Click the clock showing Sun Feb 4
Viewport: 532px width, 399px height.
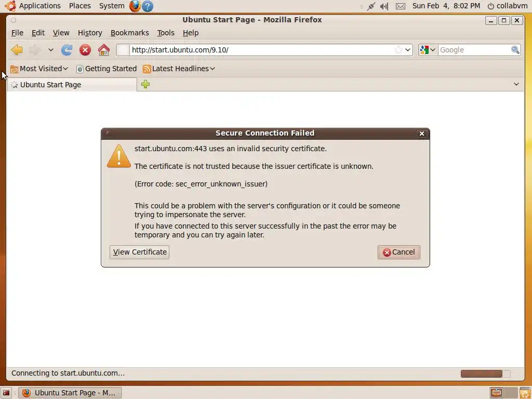coord(446,6)
